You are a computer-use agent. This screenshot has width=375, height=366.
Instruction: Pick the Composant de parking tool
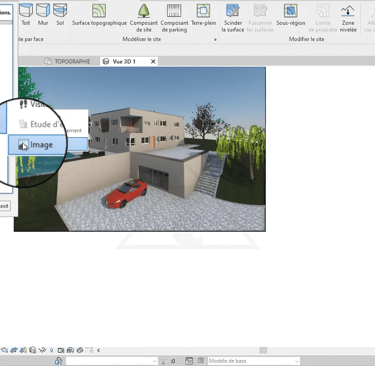click(x=174, y=18)
